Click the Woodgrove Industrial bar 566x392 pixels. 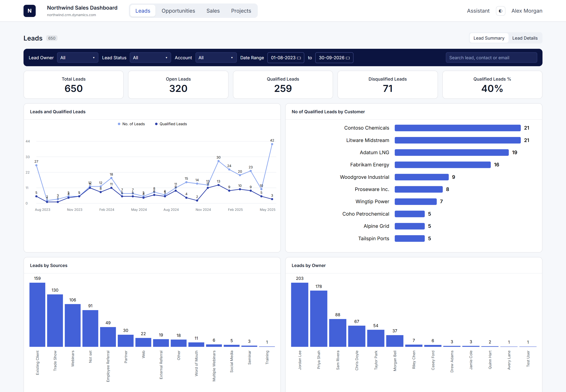422,177
